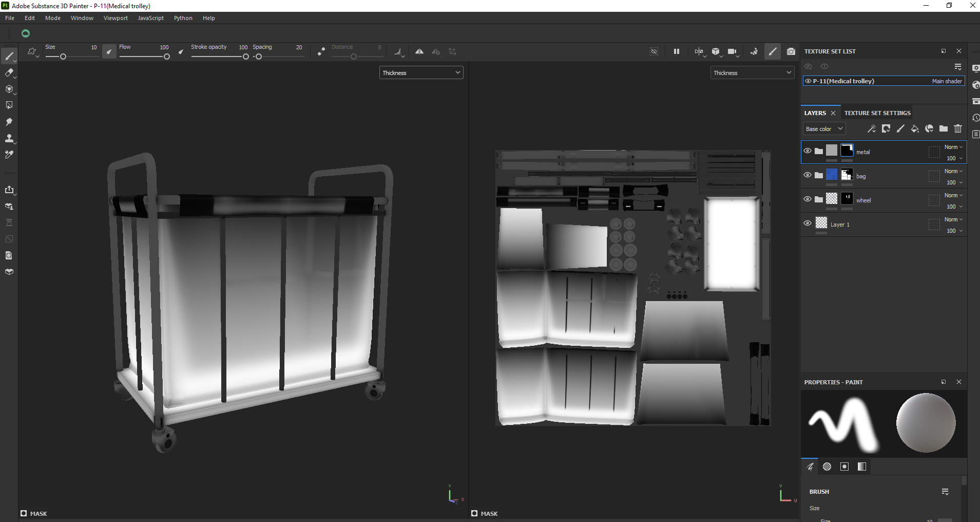Pause engine computations with pause icon

(677, 51)
